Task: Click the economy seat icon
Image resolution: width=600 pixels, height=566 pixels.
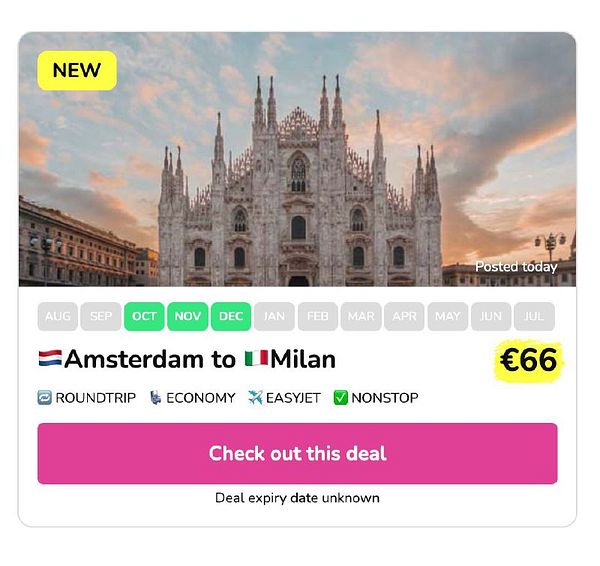Action: (x=155, y=398)
